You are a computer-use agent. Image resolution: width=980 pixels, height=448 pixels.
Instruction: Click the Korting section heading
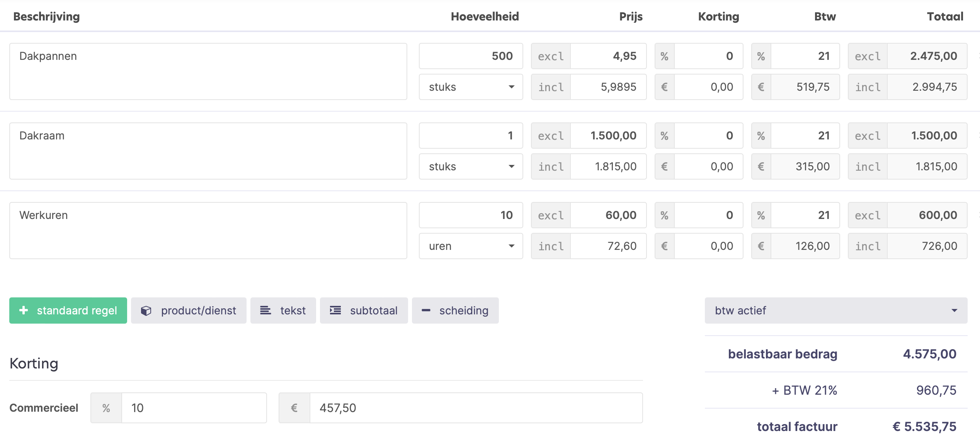34,363
